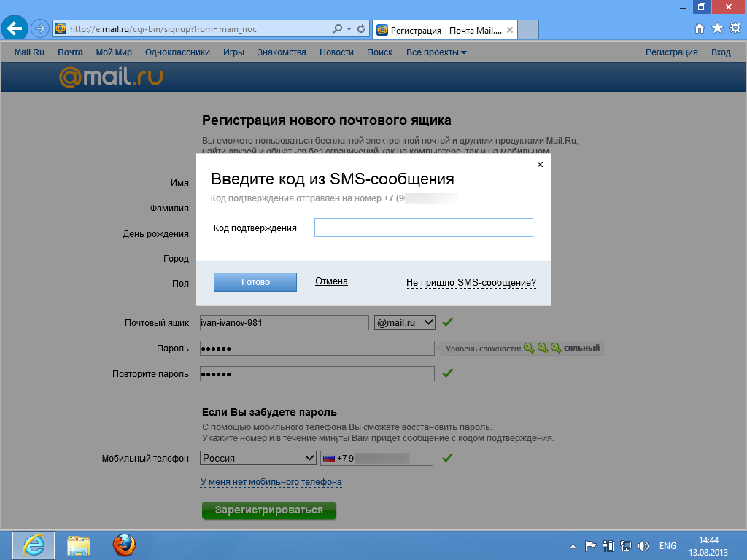
Task: Open network connection tray icon
Action: click(625, 546)
